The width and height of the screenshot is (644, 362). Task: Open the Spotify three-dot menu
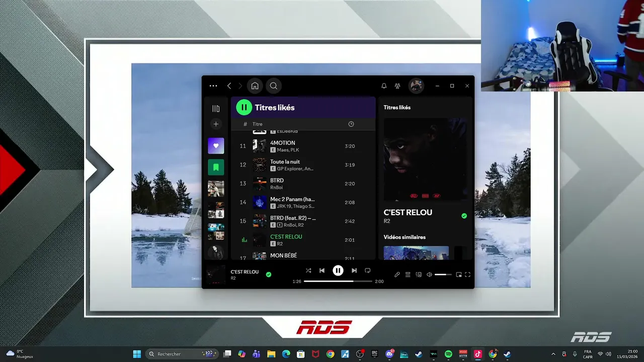(x=213, y=86)
